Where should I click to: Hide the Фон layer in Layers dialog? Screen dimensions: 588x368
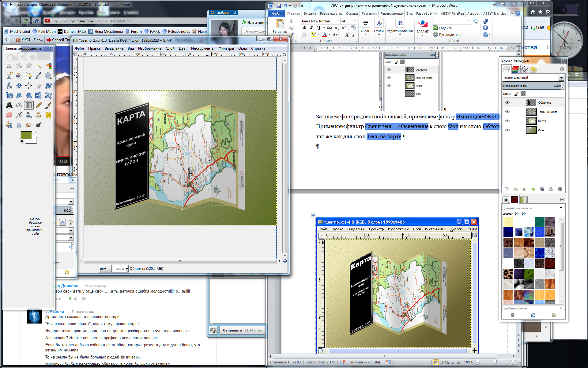click(x=507, y=130)
